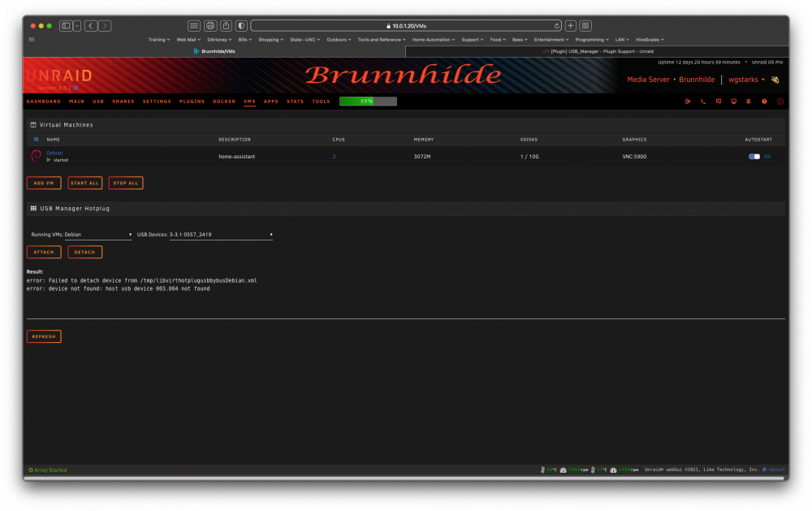This screenshot has width=812, height=511.
Task: Open Safari tab overview icon
Action: tap(585, 25)
